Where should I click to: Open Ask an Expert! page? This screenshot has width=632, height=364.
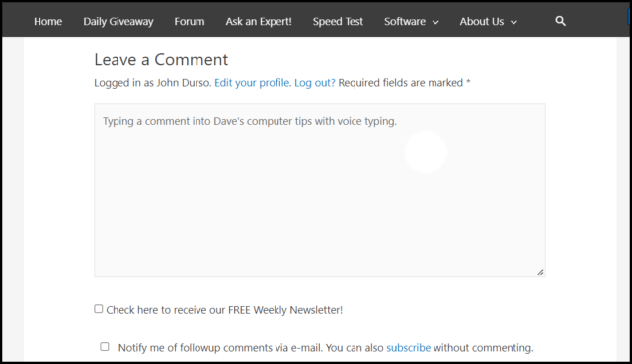[x=259, y=22]
